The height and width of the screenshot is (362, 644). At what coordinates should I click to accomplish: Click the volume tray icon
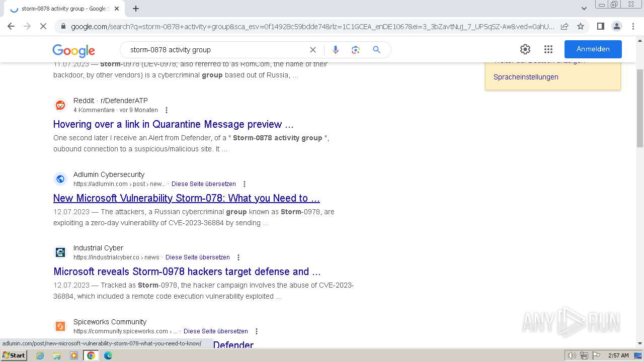[572, 355]
